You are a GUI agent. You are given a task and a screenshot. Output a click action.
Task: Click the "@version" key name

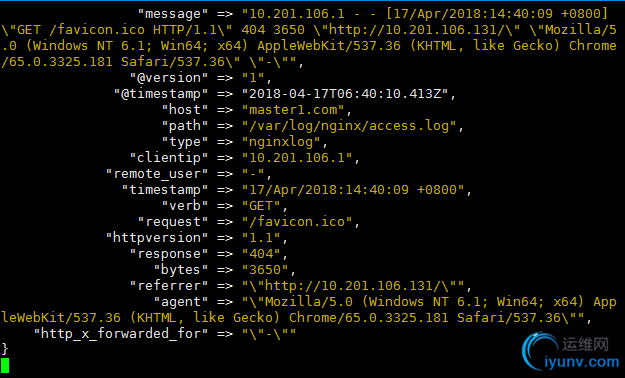(x=169, y=78)
